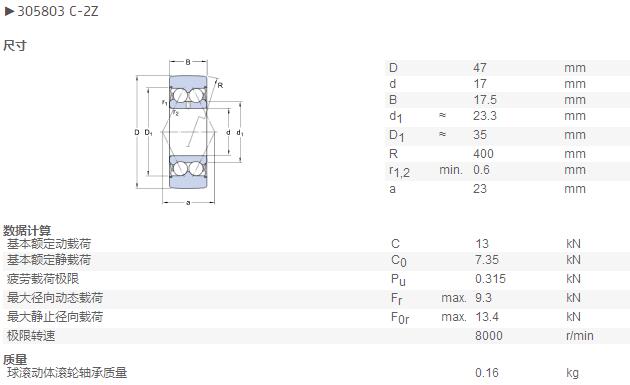Select the 质量 section heading

15,359
